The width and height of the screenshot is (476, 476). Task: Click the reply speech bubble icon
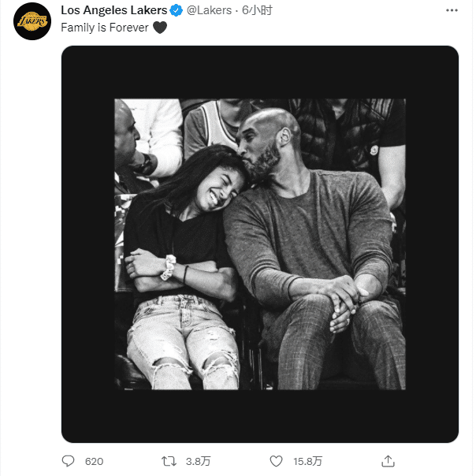pos(69,461)
